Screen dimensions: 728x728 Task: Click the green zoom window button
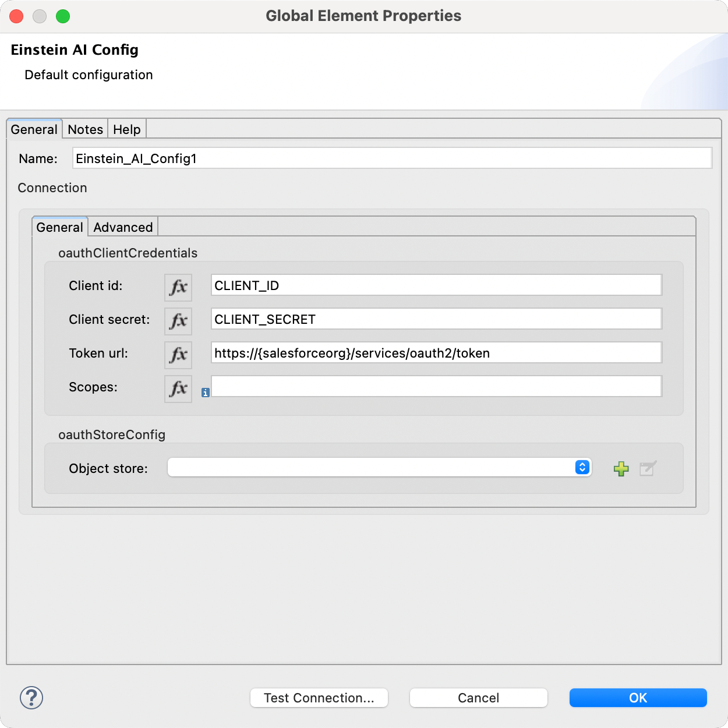click(x=63, y=16)
